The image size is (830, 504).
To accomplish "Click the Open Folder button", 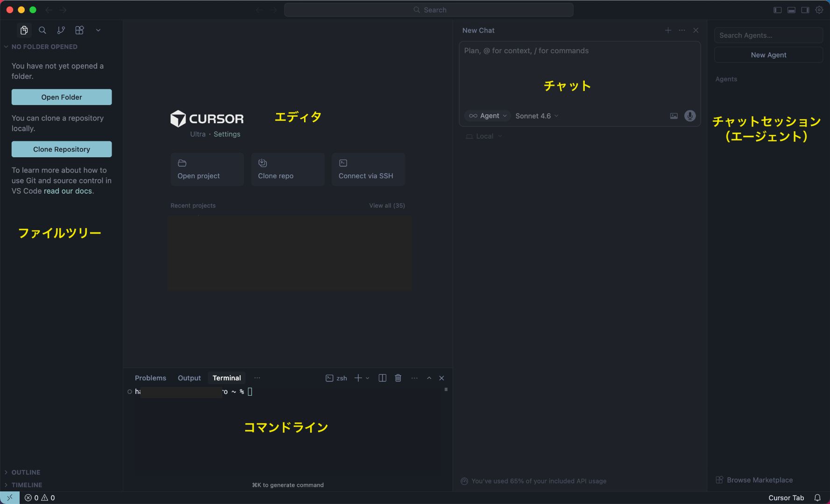I will (x=62, y=97).
